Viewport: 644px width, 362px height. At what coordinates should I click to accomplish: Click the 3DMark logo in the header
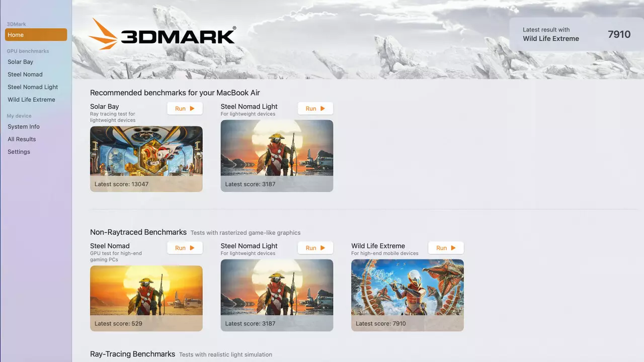tap(162, 34)
